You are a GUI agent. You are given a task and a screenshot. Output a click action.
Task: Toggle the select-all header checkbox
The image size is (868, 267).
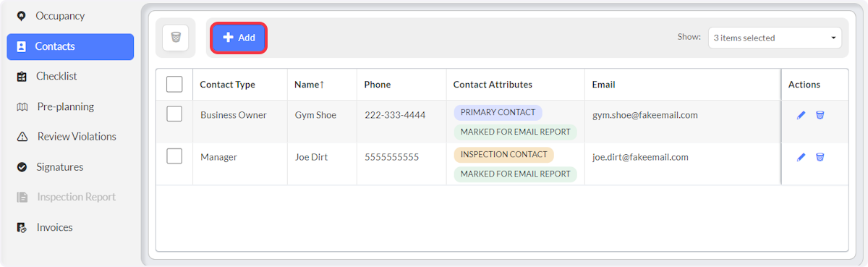tap(174, 85)
